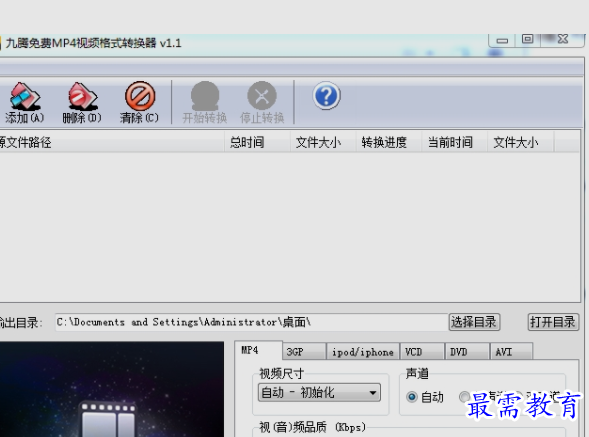Click the output directory path field
The height and width of the screenshot is (437, 589).
[x=251, y=322]
